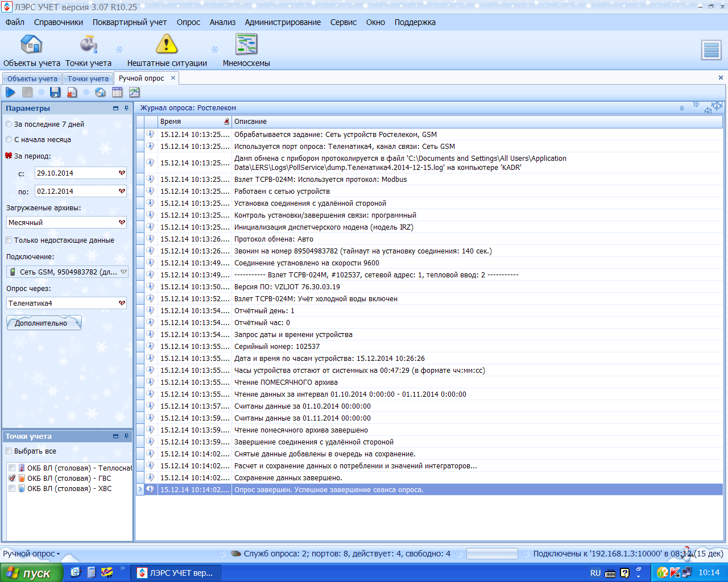Click the orange cup icon of the ГВС point

22,478
